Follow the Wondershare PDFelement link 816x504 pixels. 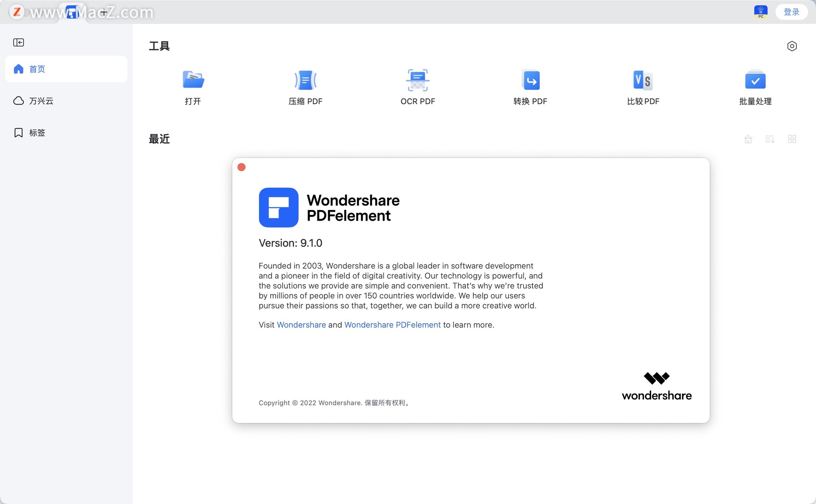392,325
